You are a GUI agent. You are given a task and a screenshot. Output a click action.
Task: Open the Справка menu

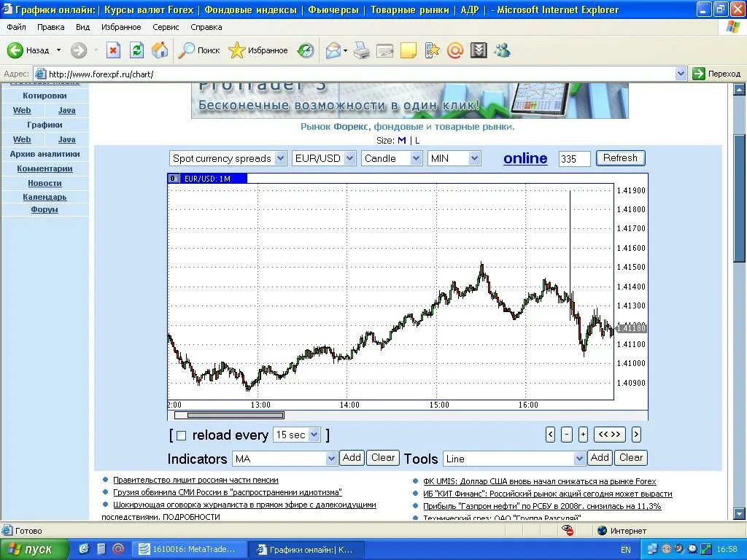206,27
